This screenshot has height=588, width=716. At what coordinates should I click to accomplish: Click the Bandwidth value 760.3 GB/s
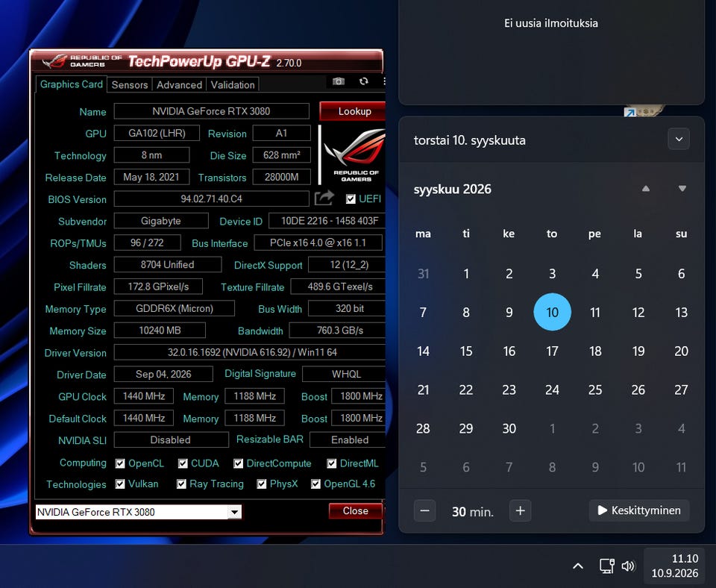(x=338, y=331)
